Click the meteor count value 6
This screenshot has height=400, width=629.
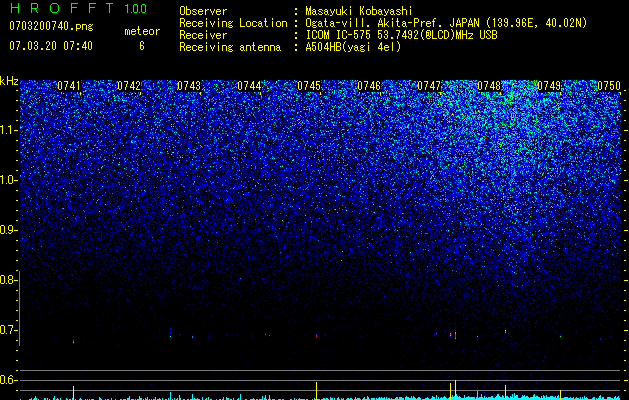coord(142,46)
